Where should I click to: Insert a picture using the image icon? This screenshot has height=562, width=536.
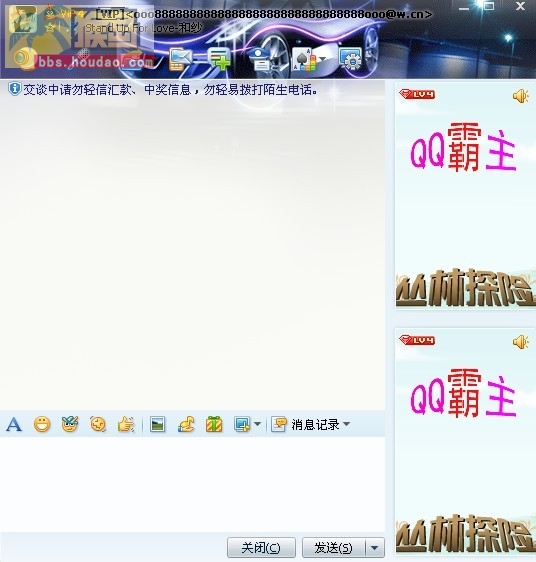tap(157, 425)
